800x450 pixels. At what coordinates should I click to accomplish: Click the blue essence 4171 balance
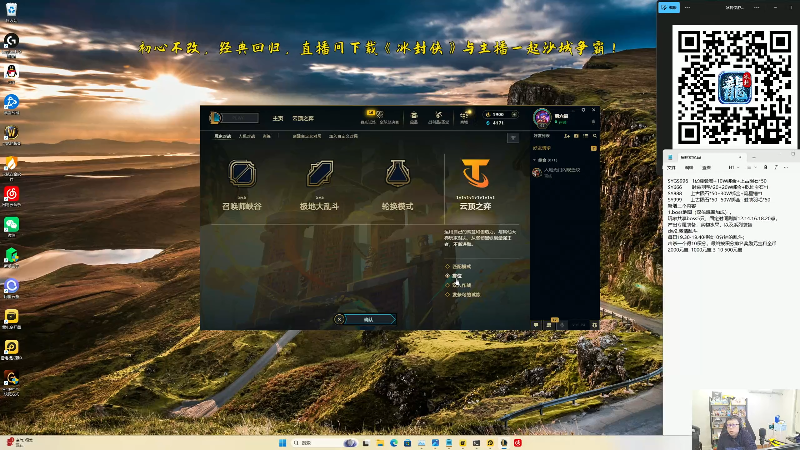pos(495,123)
